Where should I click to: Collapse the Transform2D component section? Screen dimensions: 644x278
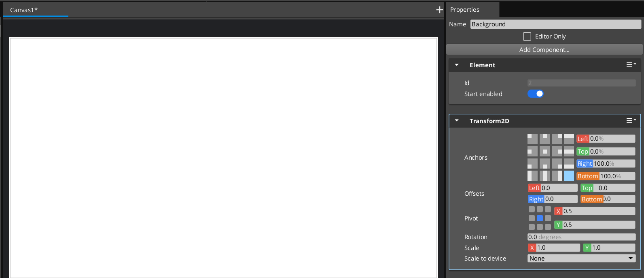coord(457,121)
